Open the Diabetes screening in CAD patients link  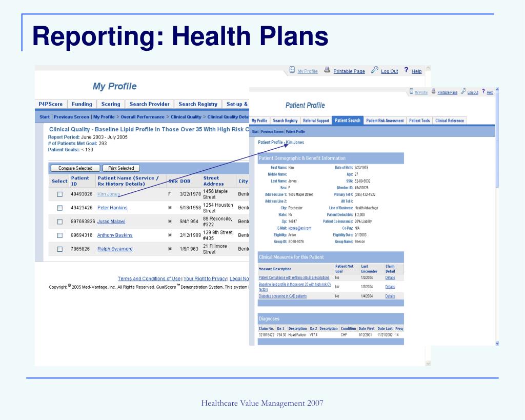point(282,296)
